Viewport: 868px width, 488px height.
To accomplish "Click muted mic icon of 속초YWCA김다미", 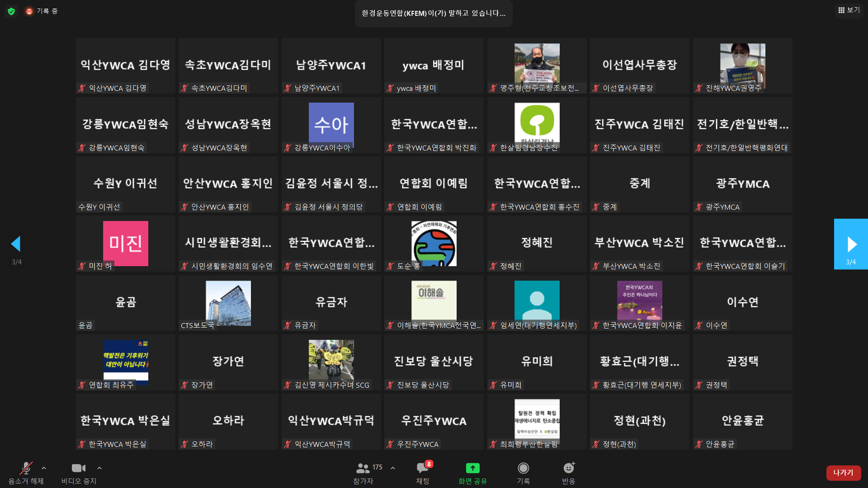I will 184,88.
